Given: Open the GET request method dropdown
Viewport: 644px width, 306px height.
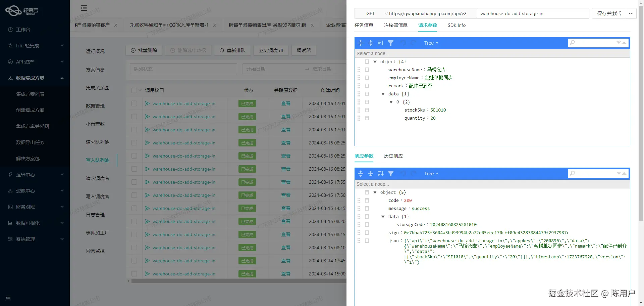Looking at the screenshot, I should click(x=372, y=13).
